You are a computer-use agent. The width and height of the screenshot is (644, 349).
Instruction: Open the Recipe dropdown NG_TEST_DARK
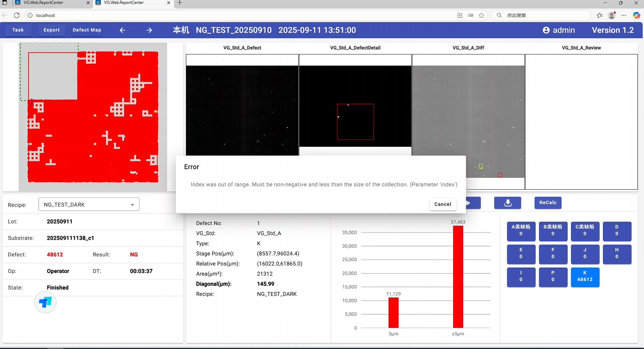click(x=89, y=204)
